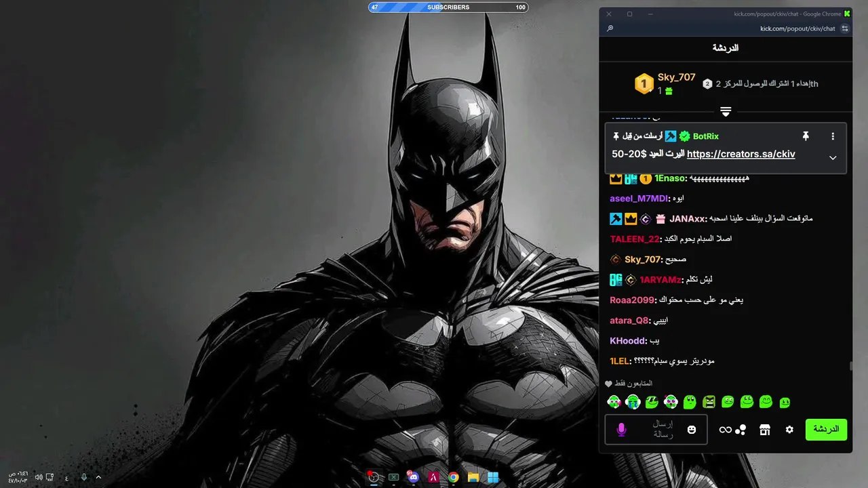Viewport: 868px width, 488px height.
Task: Click username JANAxx in chat
Action: point(688,219)
